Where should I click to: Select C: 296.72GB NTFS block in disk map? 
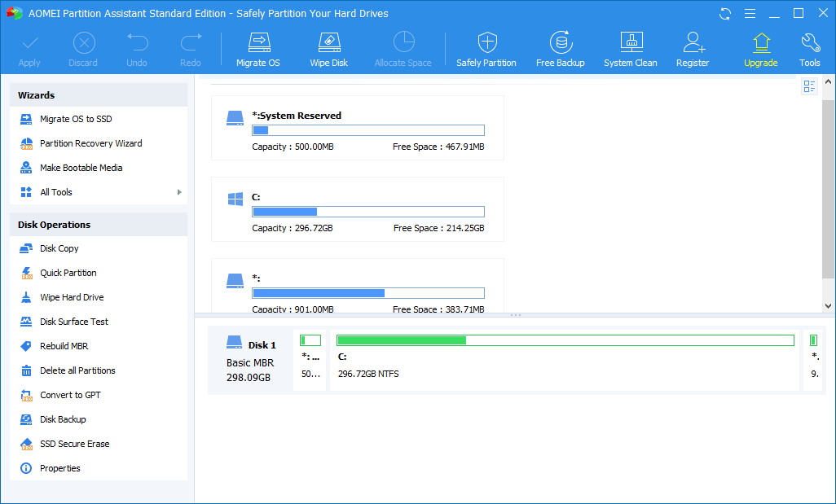click(565, 361)
